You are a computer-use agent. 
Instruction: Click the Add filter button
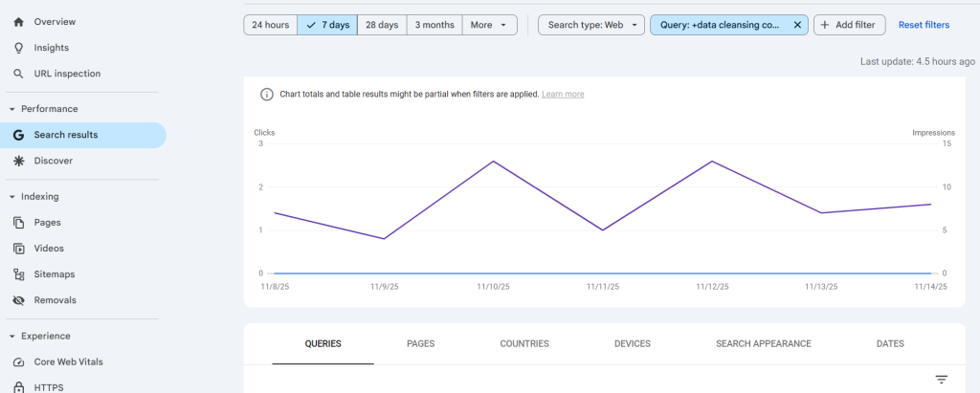point(850,25)
